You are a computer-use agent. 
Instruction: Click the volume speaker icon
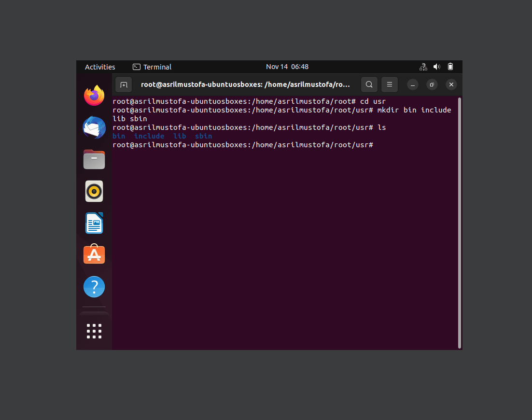point(437,67)
